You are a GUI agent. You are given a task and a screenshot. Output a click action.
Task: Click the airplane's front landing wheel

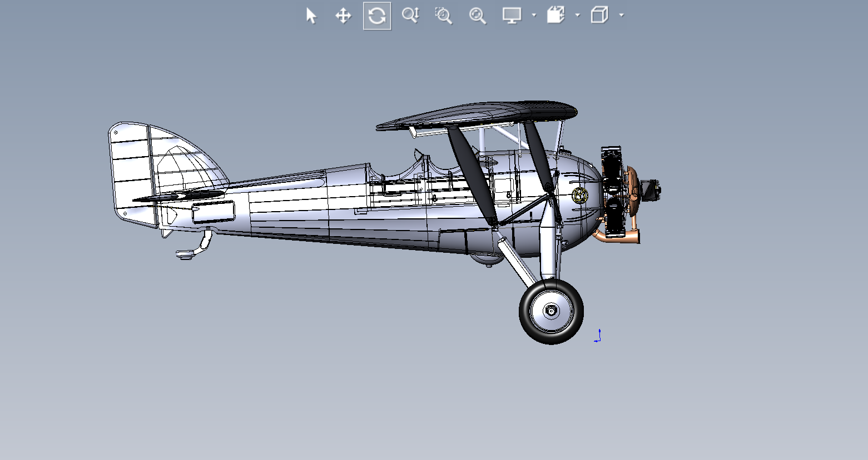pyautogui.click(x=551, y=311)
